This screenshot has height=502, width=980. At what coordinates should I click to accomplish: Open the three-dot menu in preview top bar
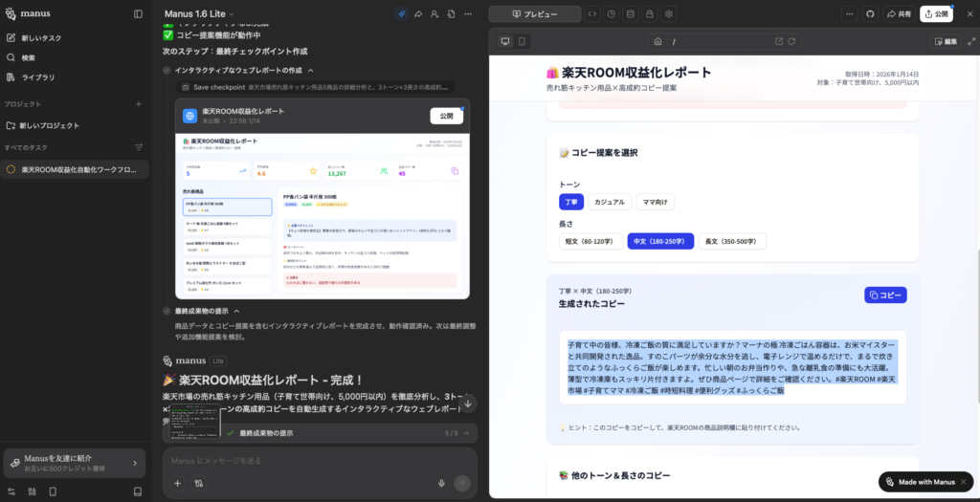[850, 13]
